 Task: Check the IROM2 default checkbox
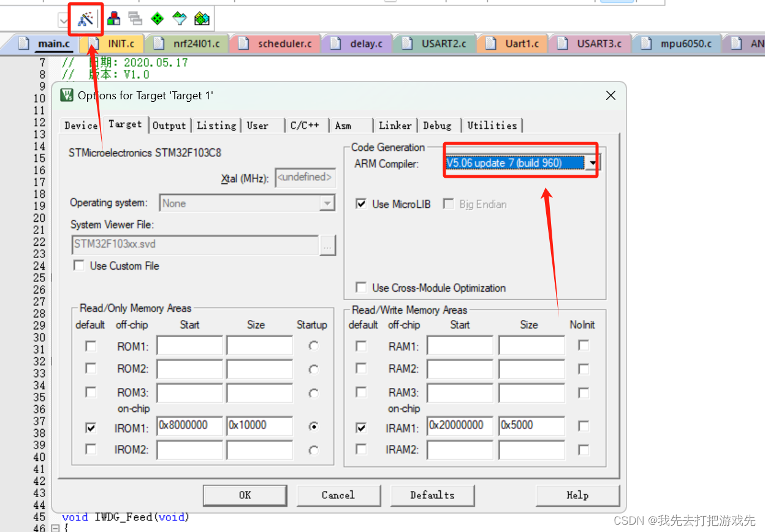(x=91, y=449)
